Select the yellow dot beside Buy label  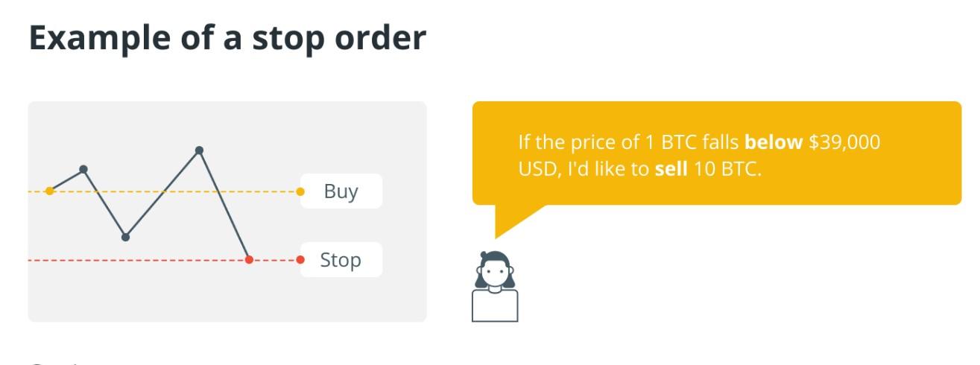pos(300,191)
